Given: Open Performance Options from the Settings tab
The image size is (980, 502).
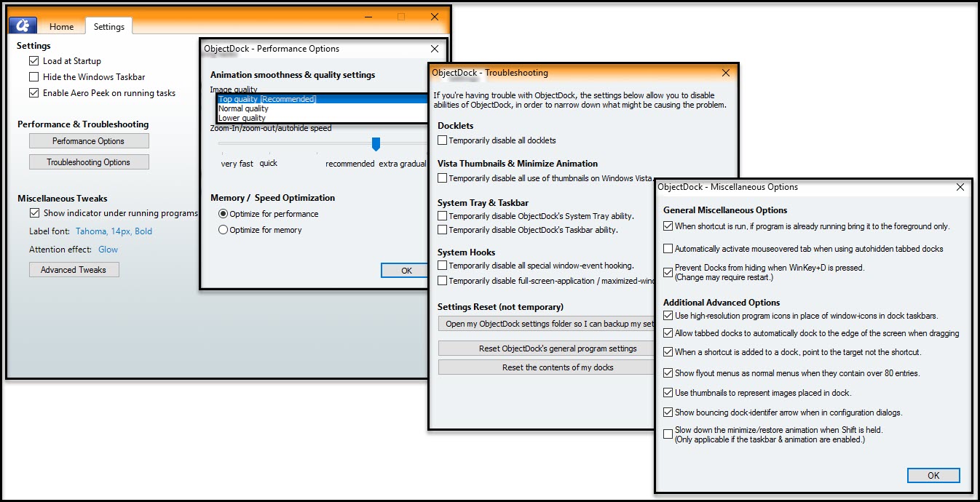Looking at the screenshot, I should (89, 141).
